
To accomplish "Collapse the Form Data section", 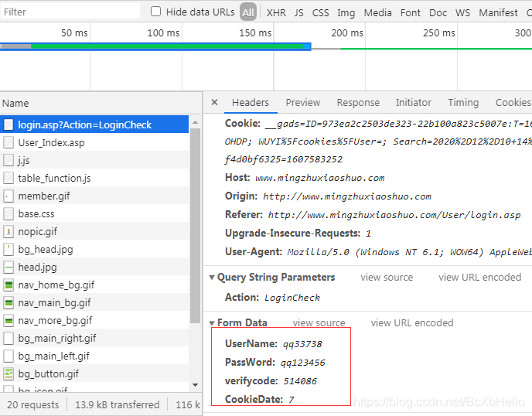I will (x=212, y=322).
